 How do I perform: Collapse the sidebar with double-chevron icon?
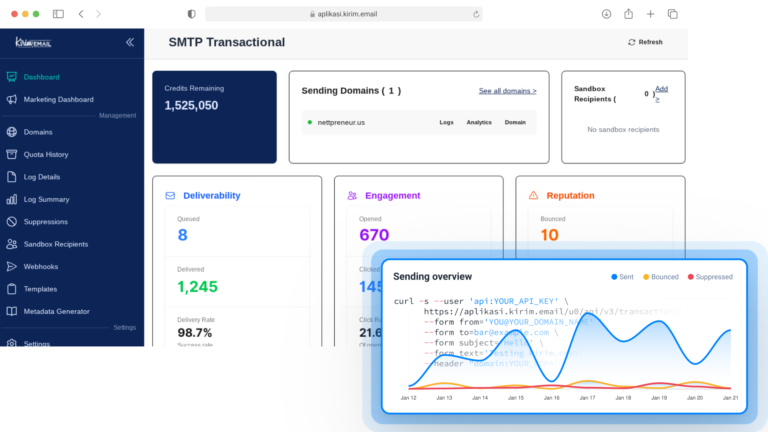129,42
